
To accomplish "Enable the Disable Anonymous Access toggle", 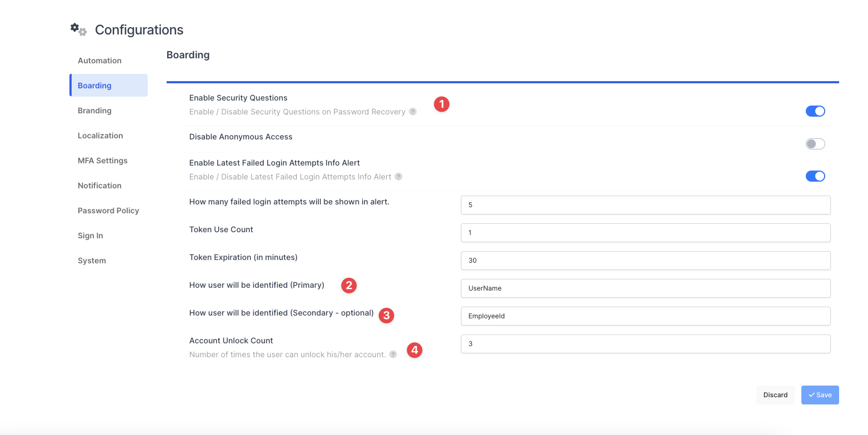I will click(815, 144).
